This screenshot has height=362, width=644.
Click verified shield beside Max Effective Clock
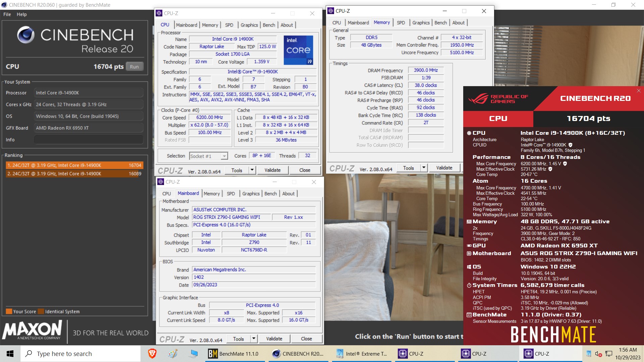[x=550, y=169]
